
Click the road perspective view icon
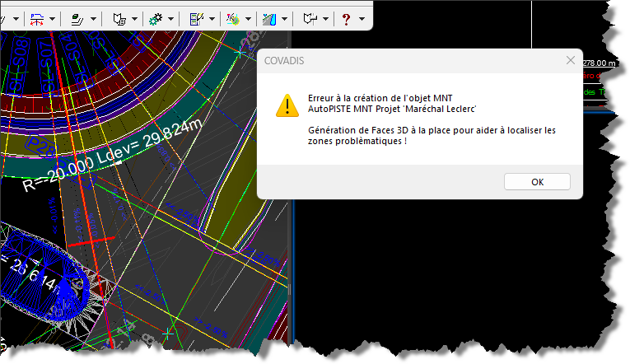(269, 19)
